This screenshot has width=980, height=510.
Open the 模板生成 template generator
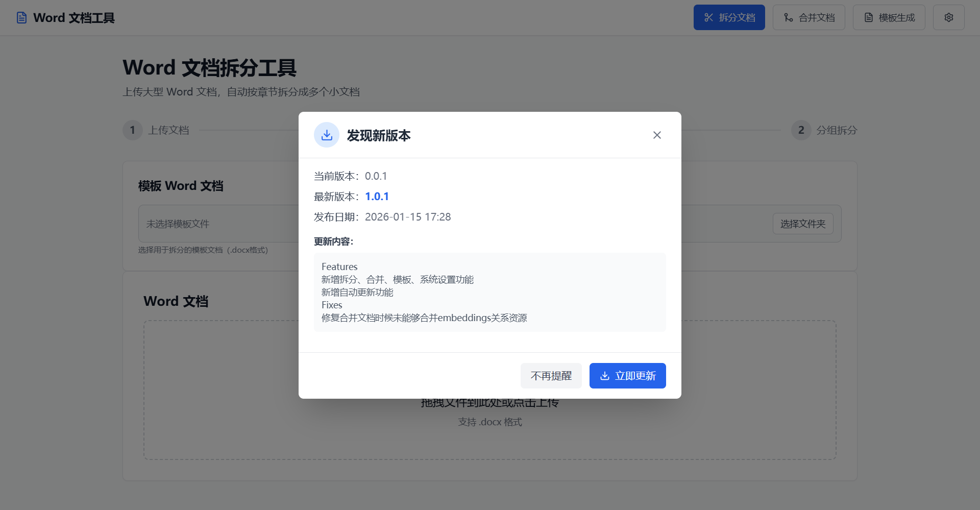889,17
